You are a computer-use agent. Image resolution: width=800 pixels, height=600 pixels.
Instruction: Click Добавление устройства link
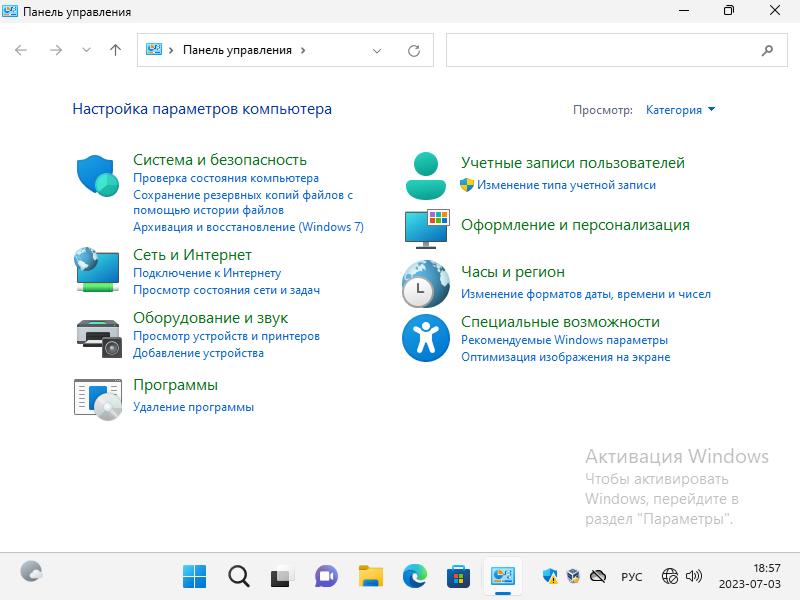coord(198,353)
